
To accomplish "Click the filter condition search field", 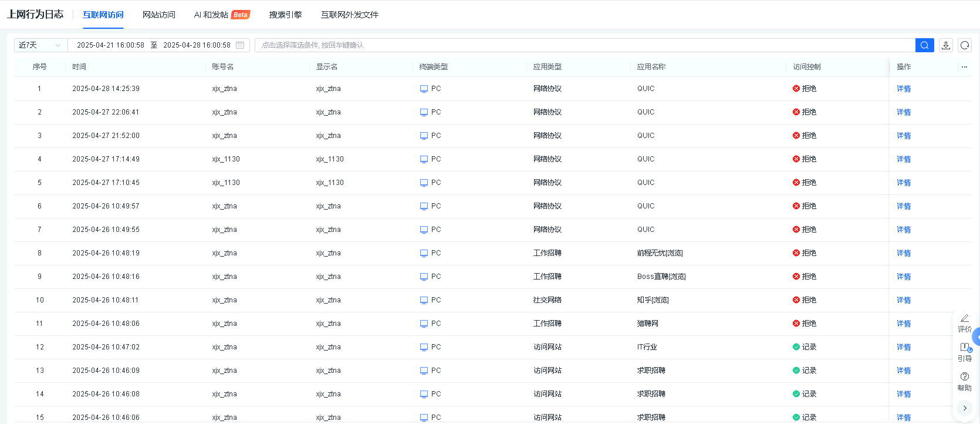I will pos(584,45).
